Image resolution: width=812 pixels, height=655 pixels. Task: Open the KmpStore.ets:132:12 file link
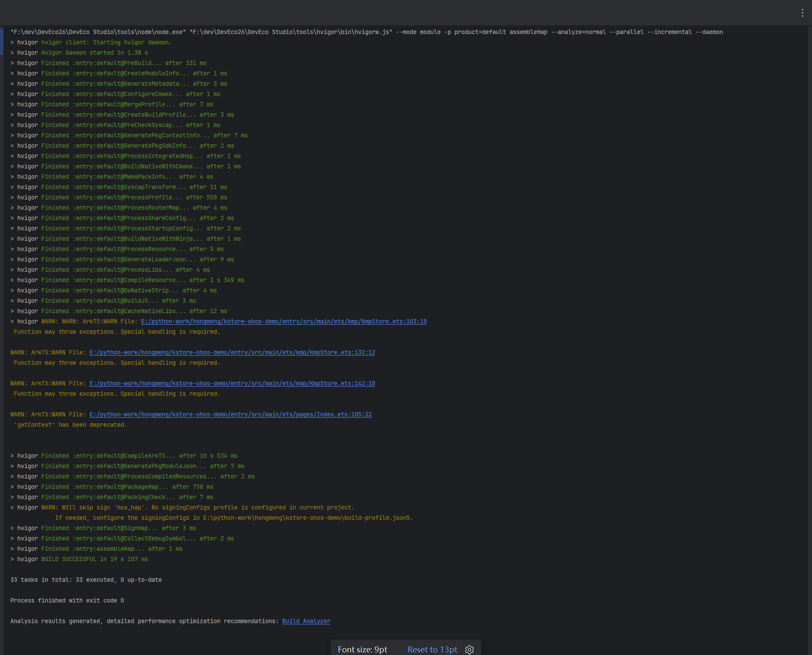tap(232, 352)
